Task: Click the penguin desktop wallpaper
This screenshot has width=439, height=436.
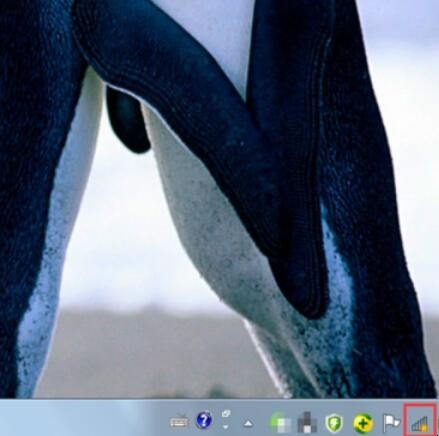Action: 219,199
